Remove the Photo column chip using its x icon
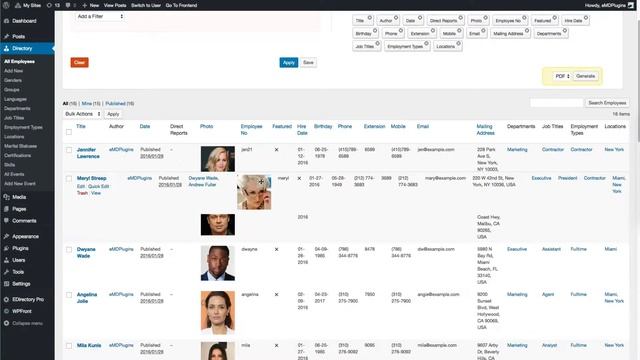 point(485,18)
